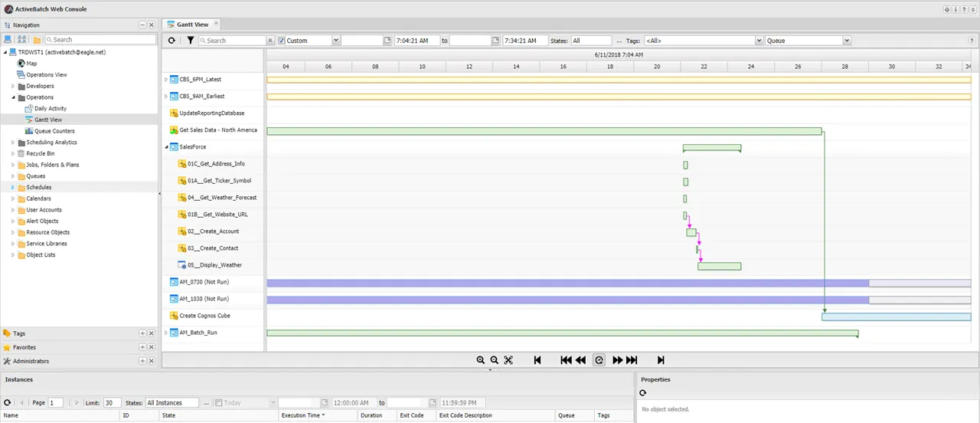The width and height of the screenshot is (980, 423).
Task: Expand the AM_Batch_Run row
Action: pos(166,333)
